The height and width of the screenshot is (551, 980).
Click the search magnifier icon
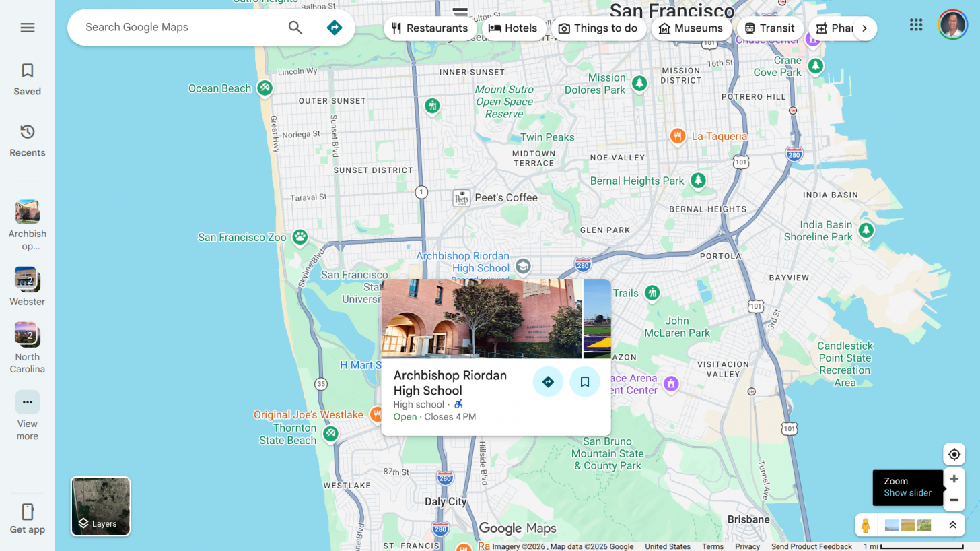point(295,28)
